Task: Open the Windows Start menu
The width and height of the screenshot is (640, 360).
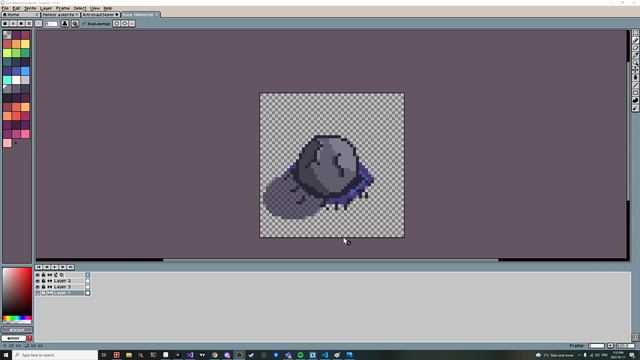Action: click(x=6, y=355)
